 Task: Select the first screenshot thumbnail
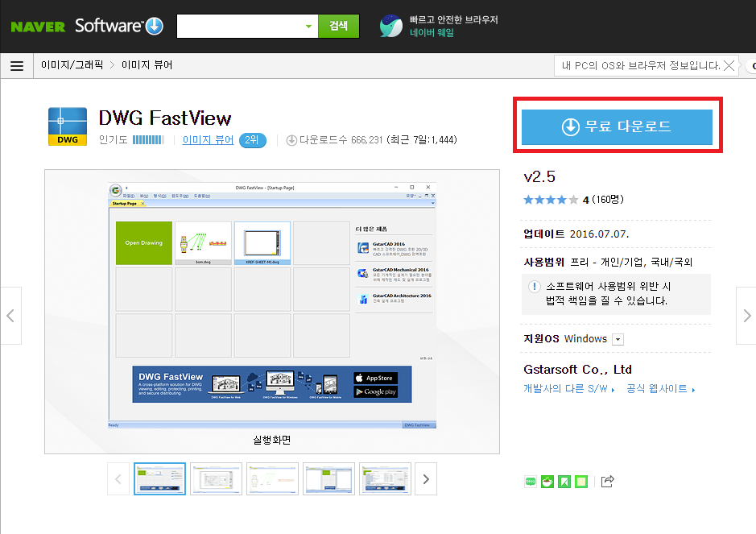(x=159, y=479)
